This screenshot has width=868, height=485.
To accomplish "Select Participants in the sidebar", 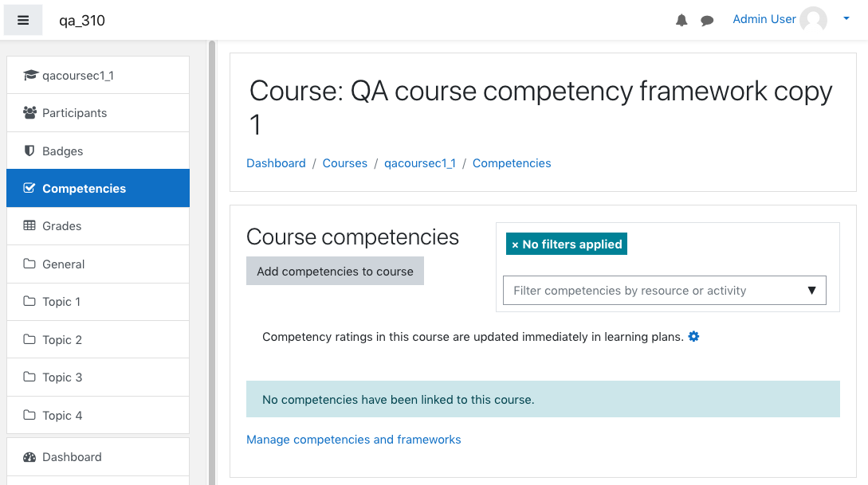I will (x=98, y=113).
